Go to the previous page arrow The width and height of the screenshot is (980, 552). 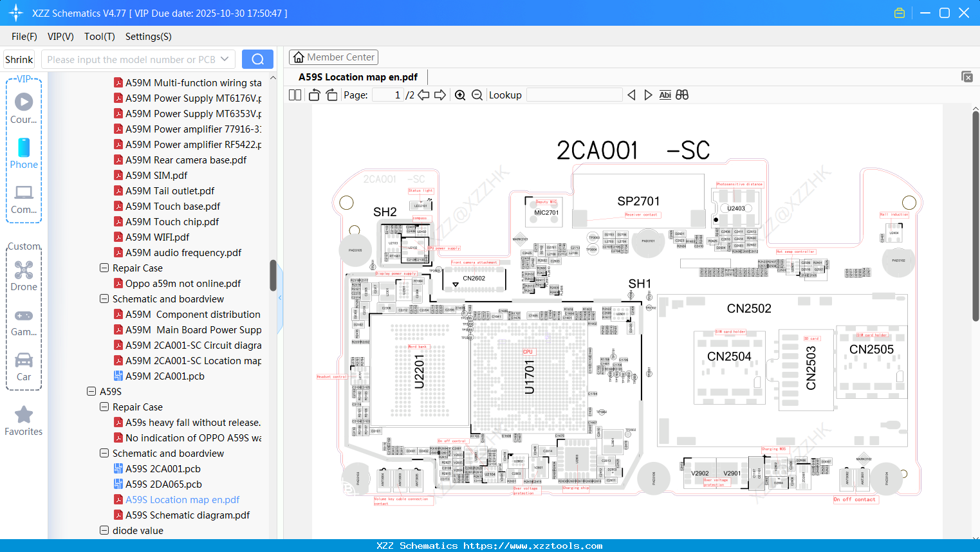tap(423, 95)
